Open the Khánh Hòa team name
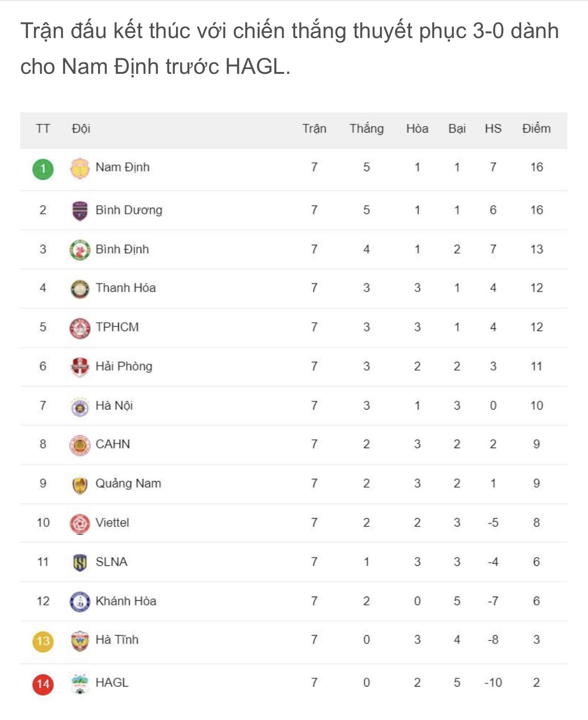588x720 pixels. (126, 601)
